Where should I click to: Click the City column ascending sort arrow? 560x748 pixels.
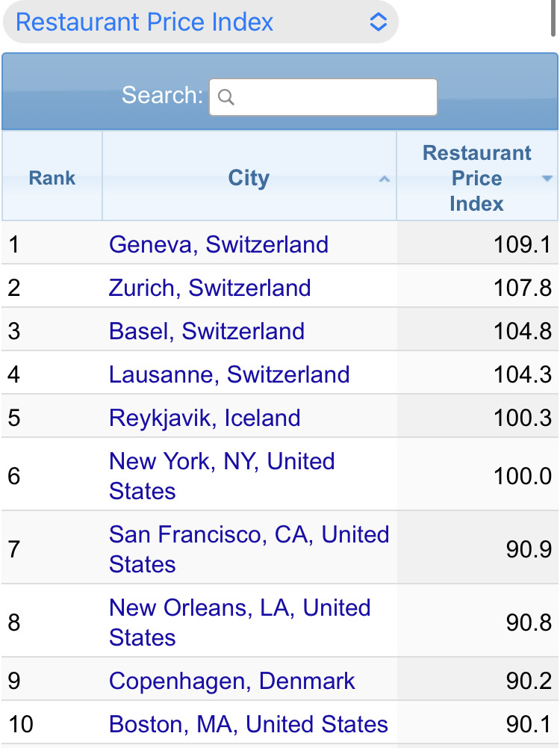[385, 179]
